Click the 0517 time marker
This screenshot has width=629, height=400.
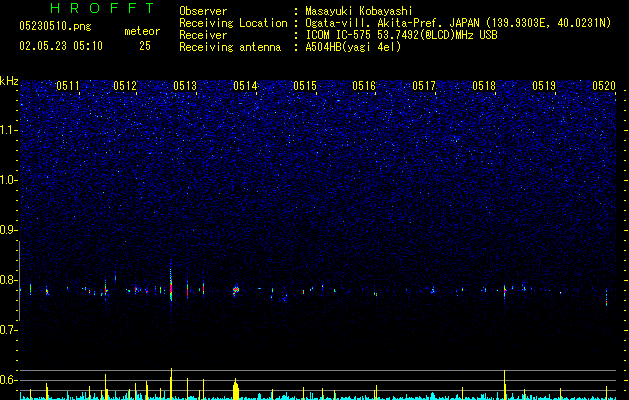tap(424, 86)
